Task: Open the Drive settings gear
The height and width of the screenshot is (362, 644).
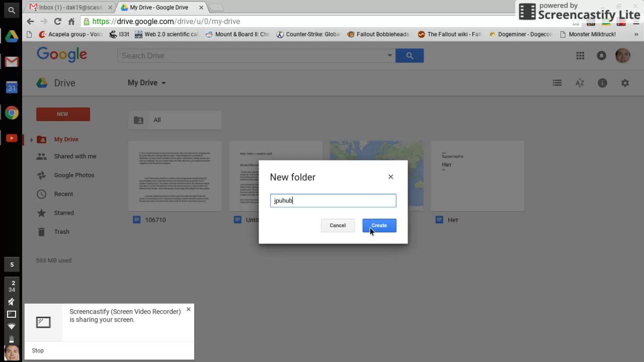Action: click(625, 83)
